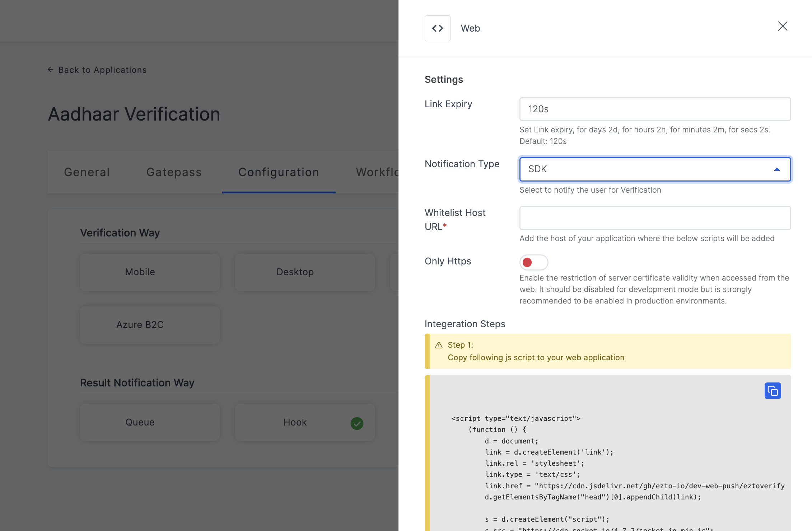Open the Workflow tab
This screenshot has width=812, height=531.
377,172
